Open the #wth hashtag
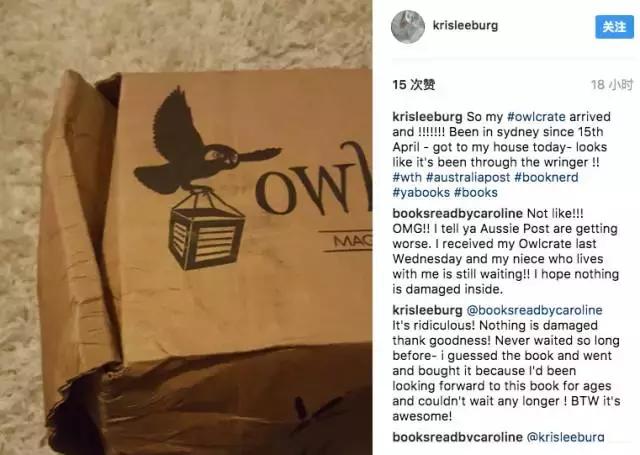Screen dimensions: 640x455 407,178
